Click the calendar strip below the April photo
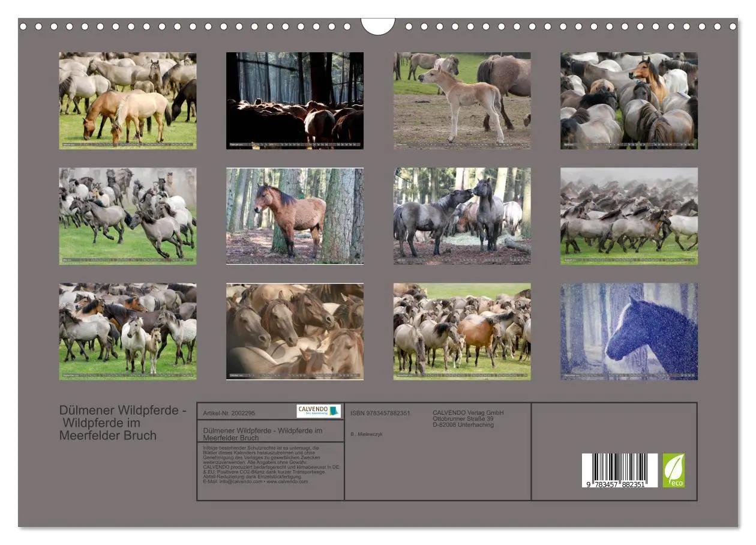The width and height of the screenshot is (756, 545). 628,144
